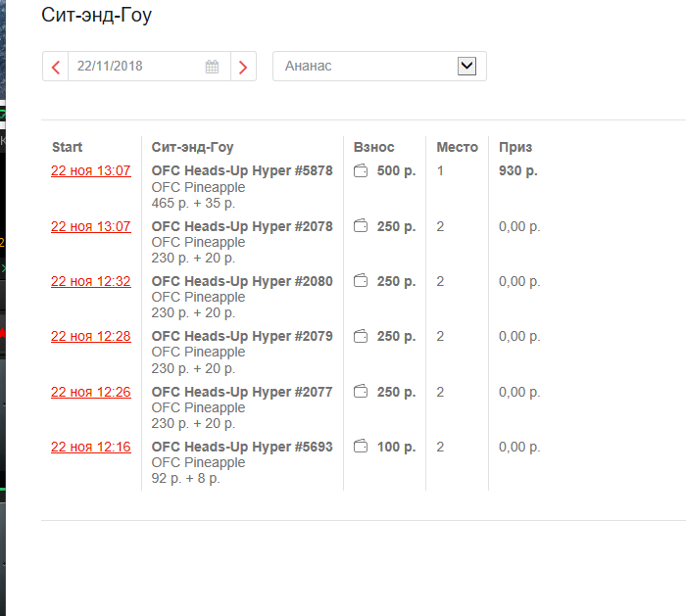
Task: Open the 22 ноя 12:16 start link
Action: click(x=90, y=447)
